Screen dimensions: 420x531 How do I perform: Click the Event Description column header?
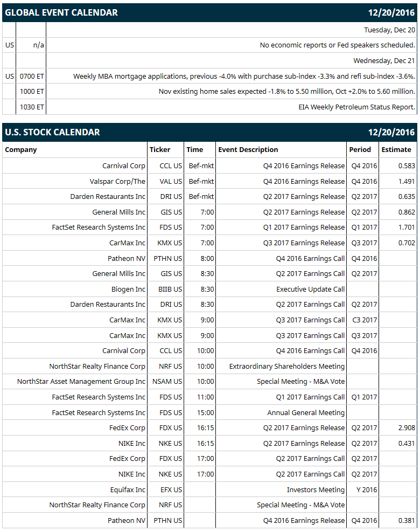point(248,150)
